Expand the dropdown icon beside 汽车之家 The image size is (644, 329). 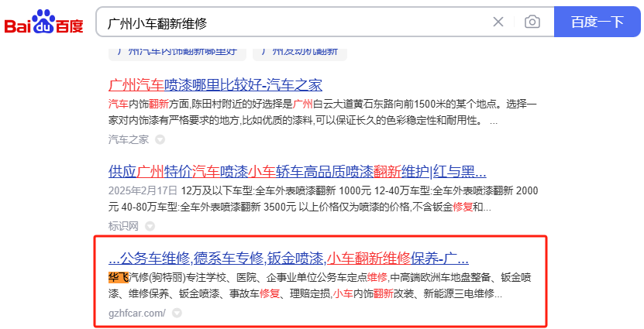(160, 140)
